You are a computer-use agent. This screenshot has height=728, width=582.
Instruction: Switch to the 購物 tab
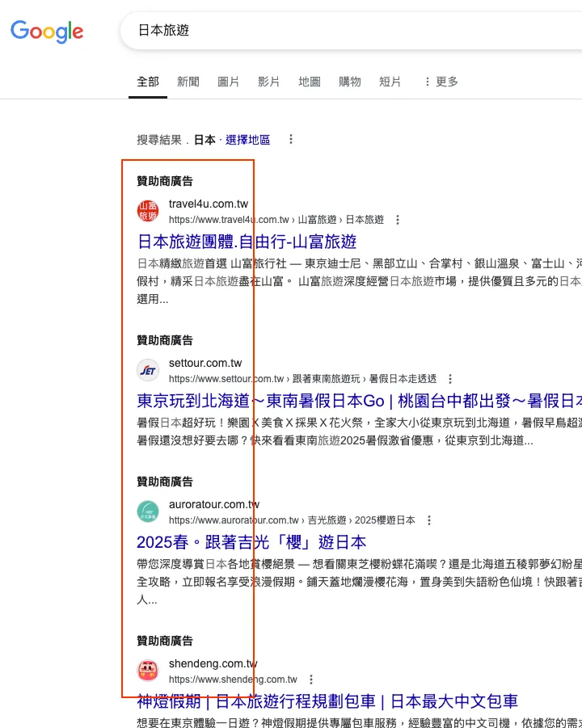[x=350, y=82]
